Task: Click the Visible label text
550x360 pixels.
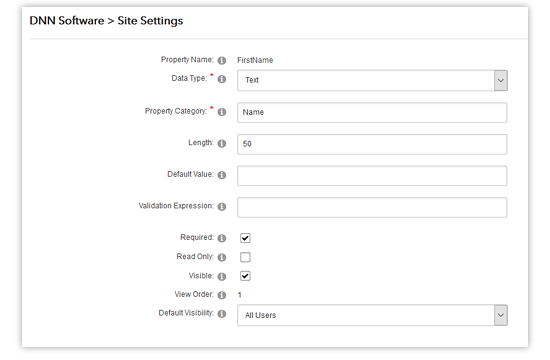Action: pyautogui.click(x=201, y=276)
